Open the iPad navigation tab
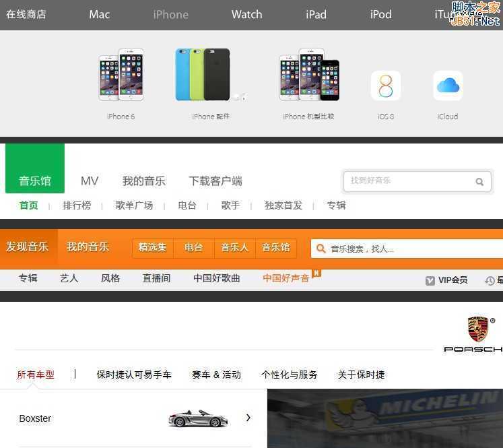 point(316,14)
